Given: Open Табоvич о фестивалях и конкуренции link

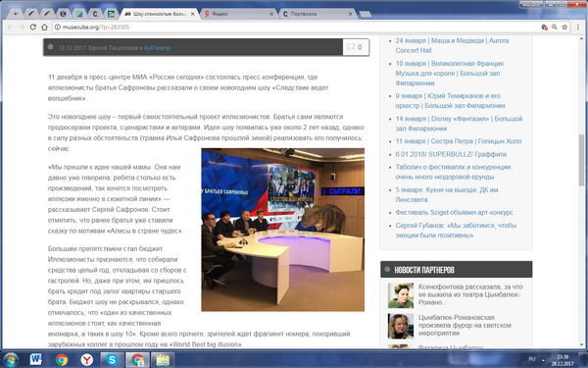Looking at the screenshot, I should pyautogui.click(x=454, y=172).
